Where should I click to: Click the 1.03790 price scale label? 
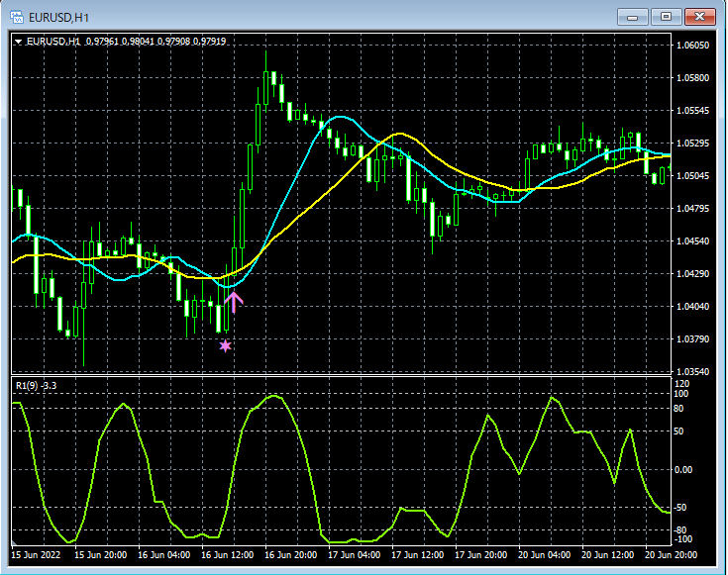click(691, 339)
